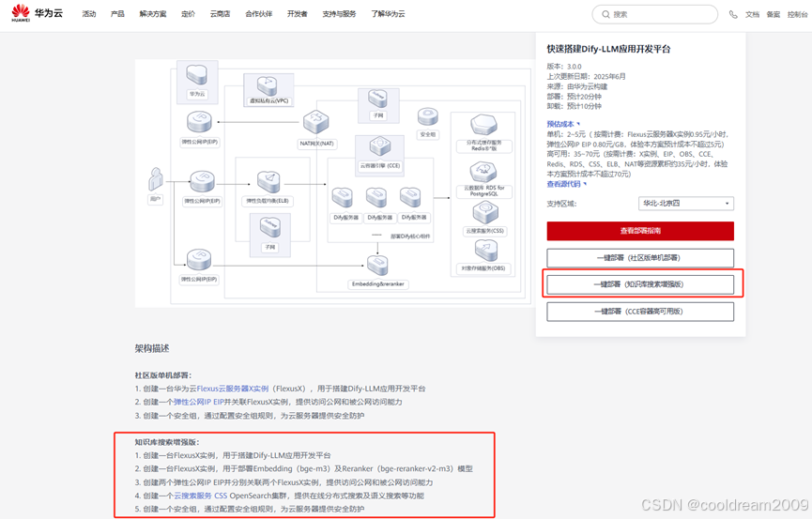Open the Flexus云服务器X实例 link
Image resolution: width=812 pixels, height=519 pixels.
233,389
